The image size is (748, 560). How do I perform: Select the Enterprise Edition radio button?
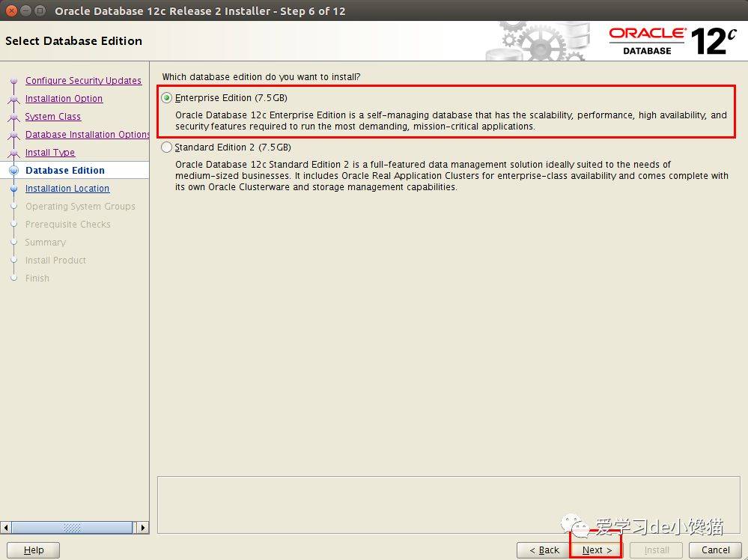click(x=166, y=98)
